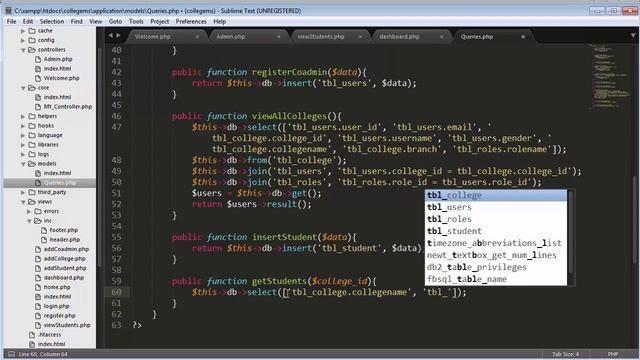Open footer.php in the sidebar
Viewport: 640px width, 360px height.
(x=63, y=230)
